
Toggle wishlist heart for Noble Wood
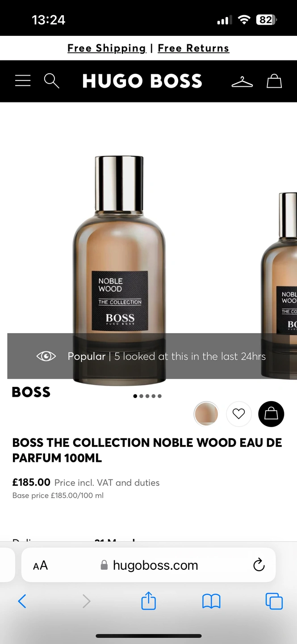pyautogui.click(x=239, y=414)
